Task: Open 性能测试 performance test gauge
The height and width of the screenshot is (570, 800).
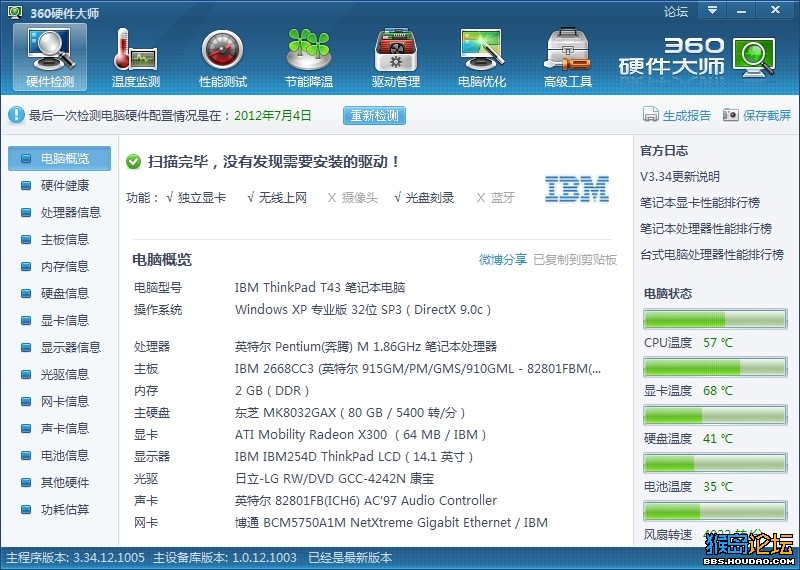Action: pyautogui.click(x=222, y=57)
